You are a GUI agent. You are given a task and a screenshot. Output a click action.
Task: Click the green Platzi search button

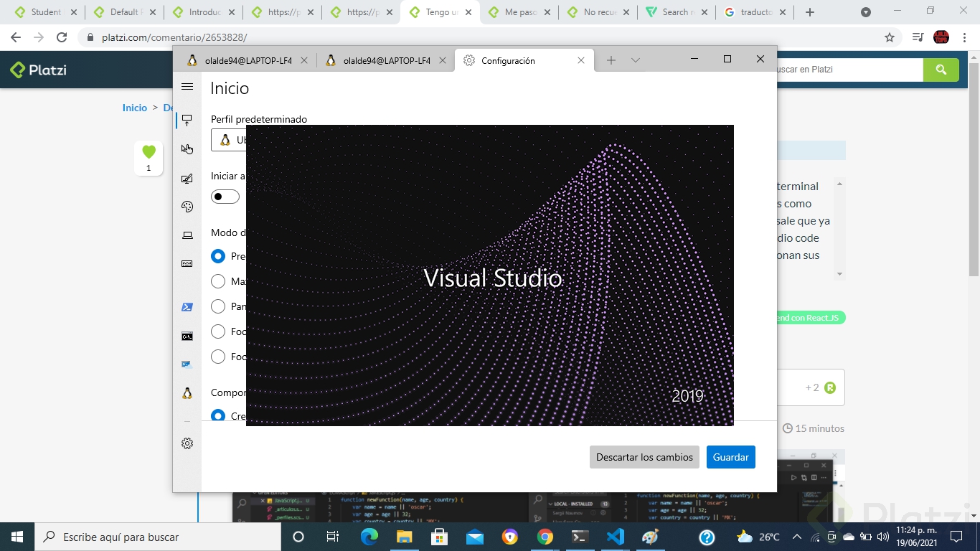tap(941, 70)
